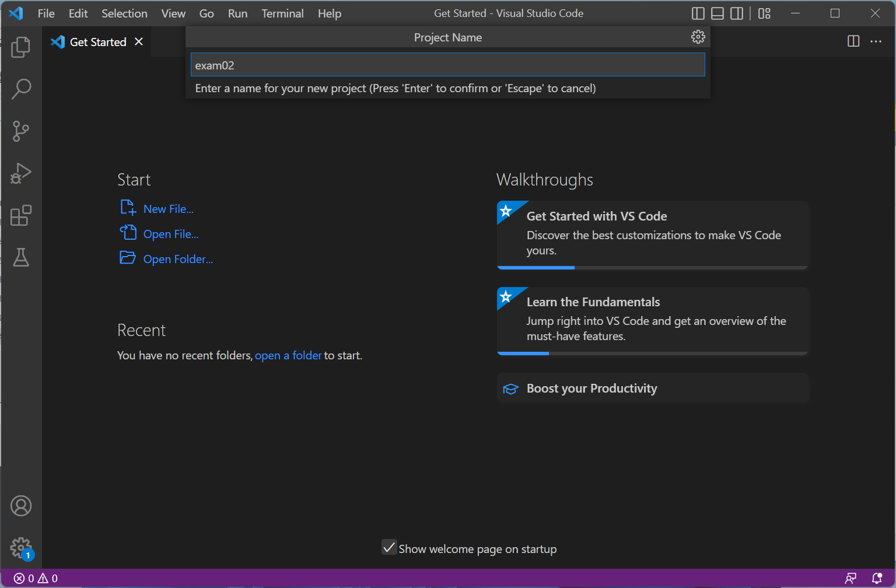
Task: Click the project name input field
Action: click(x=448, y=65)
